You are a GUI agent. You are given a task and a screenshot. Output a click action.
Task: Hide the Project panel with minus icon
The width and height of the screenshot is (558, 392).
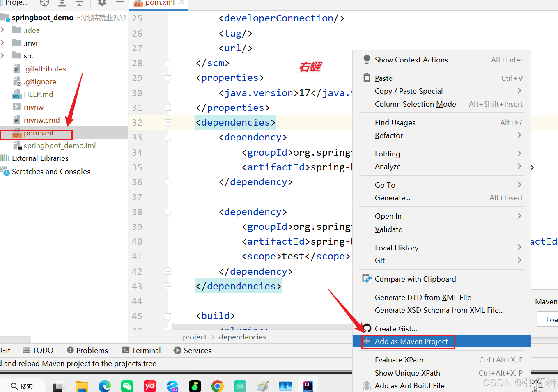click(x=119, y=2)
